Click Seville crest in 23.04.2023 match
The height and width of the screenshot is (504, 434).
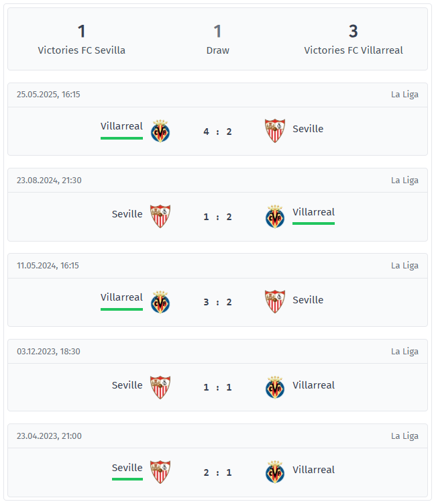coord(160,472)
